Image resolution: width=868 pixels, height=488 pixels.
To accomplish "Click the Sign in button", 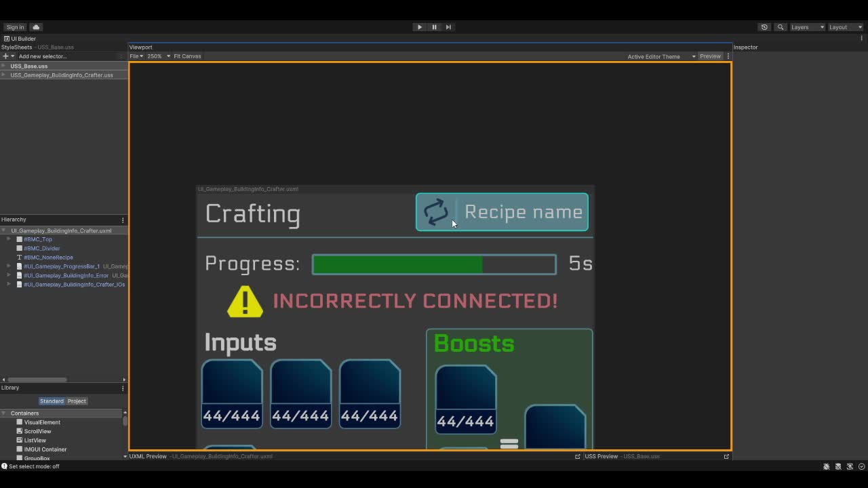I will 15,27.
